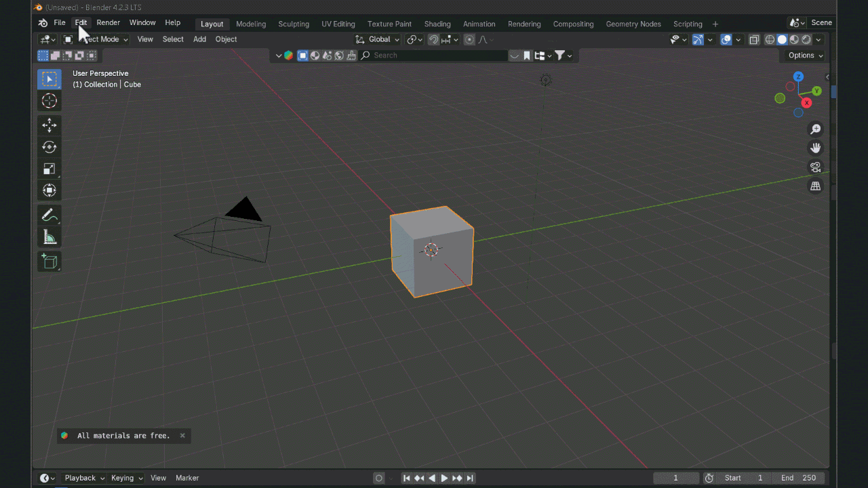This screenshot has height=488, width=868.
Task: Select material asset type sphere icon
Action: [x=315, y=56]
